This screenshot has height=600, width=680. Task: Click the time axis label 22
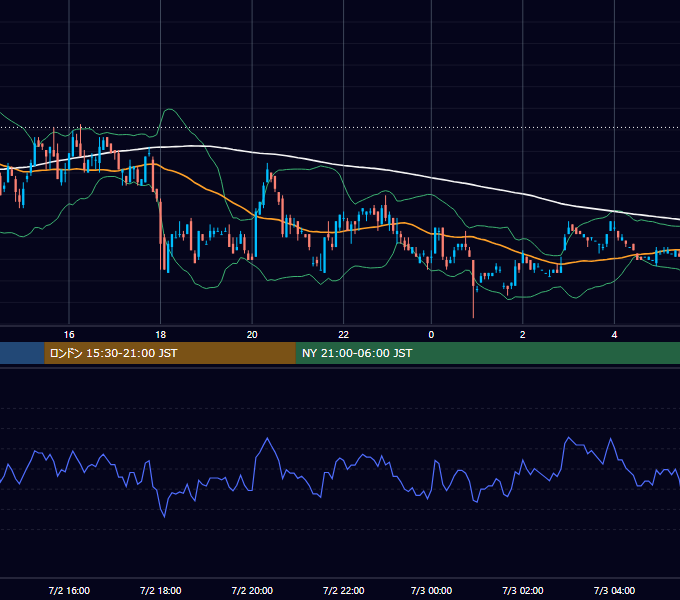click(x=343, y=335)
